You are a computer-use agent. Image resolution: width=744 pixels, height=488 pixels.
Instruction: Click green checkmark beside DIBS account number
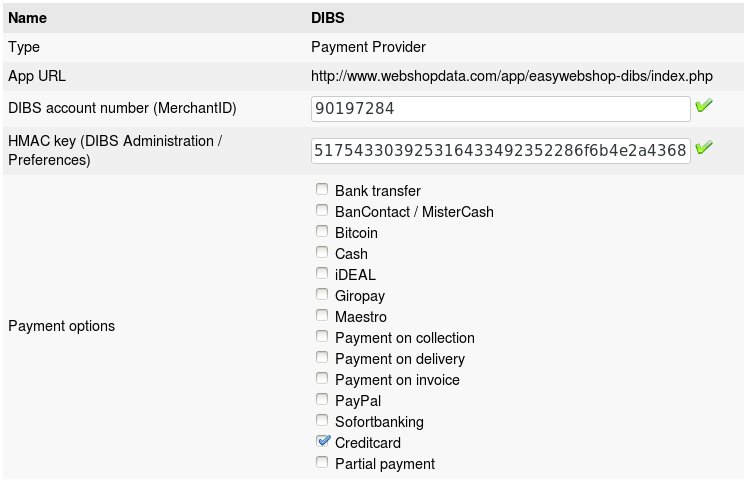point(704,106)
